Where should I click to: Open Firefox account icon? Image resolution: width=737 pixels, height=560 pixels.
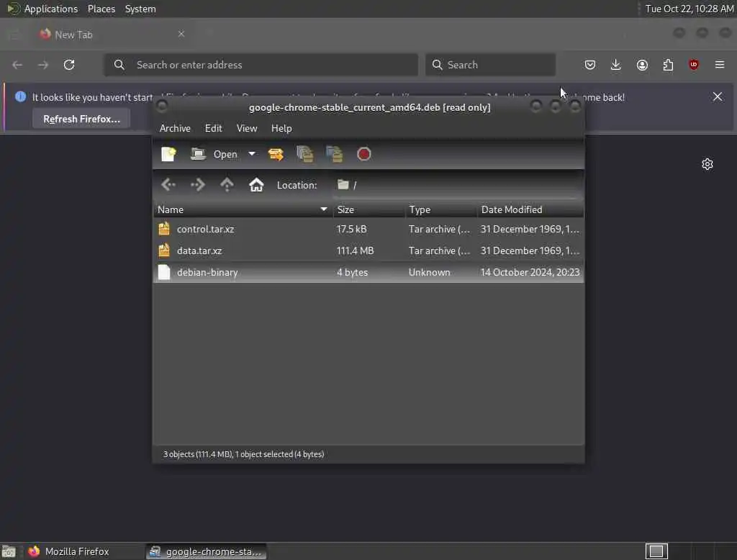tap(642, 65)
